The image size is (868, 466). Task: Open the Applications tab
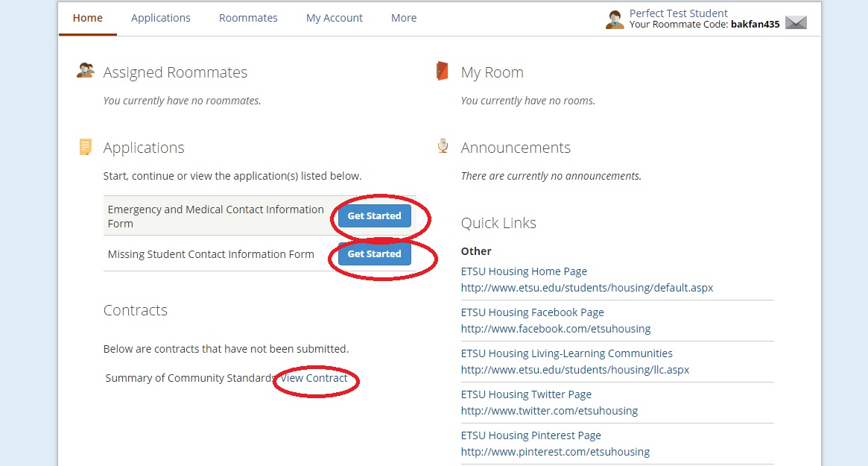click(161, 18)
